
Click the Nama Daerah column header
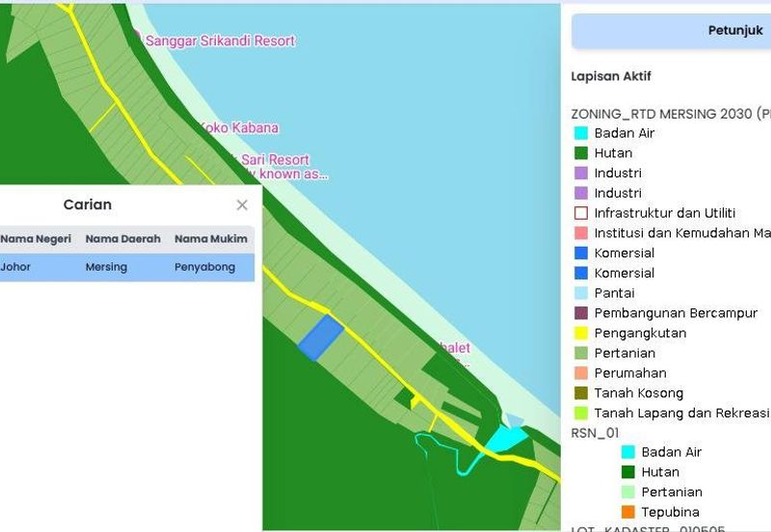[122, 239]
